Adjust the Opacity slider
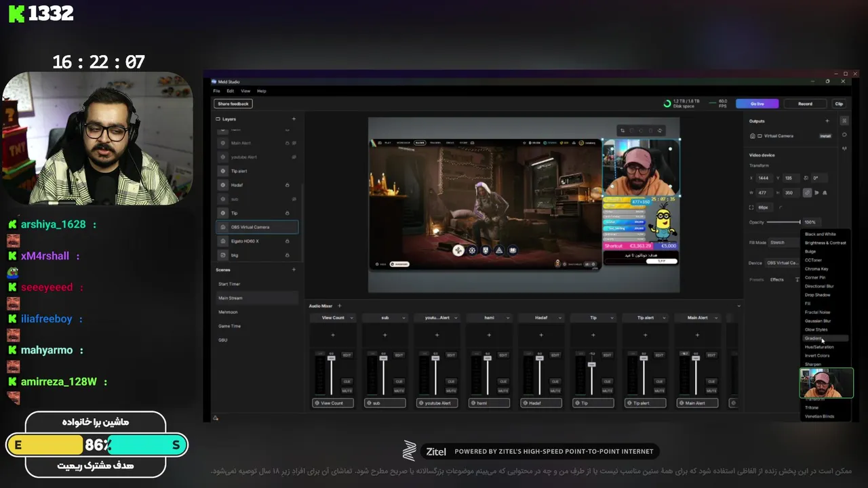The height and width of the screenshot is (488, 868). point(784,222)
